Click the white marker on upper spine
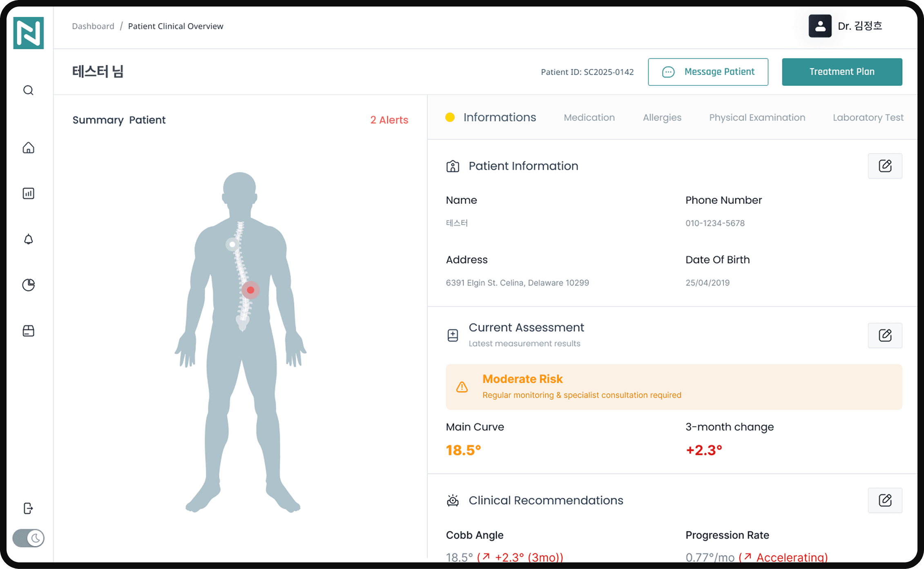 click(x=232, y=244)
